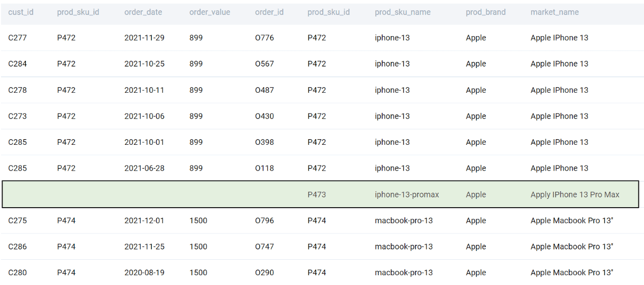Click Apple brand in the O776 row
644x285 pixels.
(476, 38)
